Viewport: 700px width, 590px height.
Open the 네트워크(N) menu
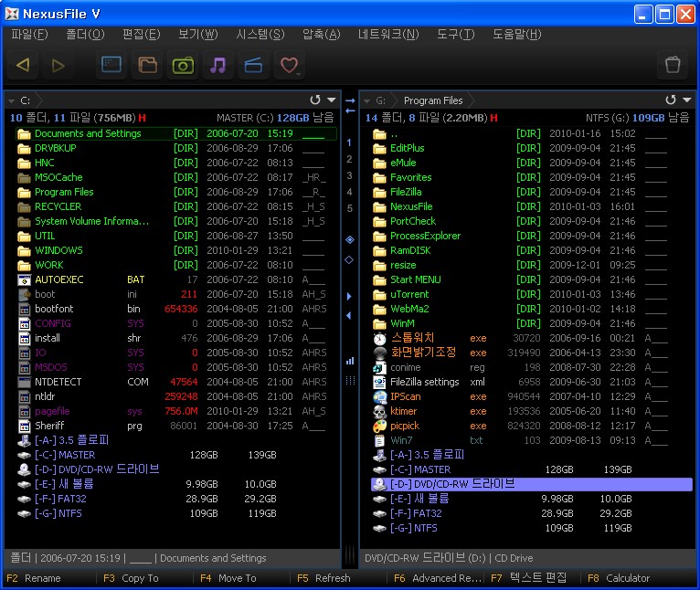[388, 35]
